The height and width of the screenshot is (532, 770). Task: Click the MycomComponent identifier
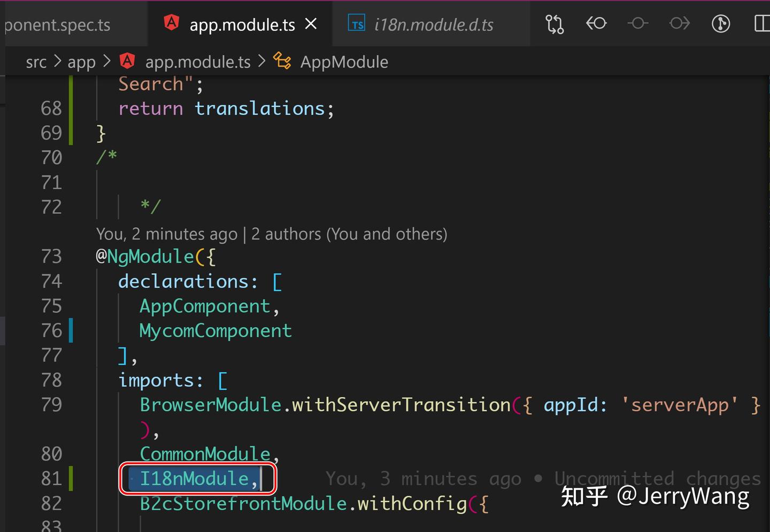(x=215, y=331)
